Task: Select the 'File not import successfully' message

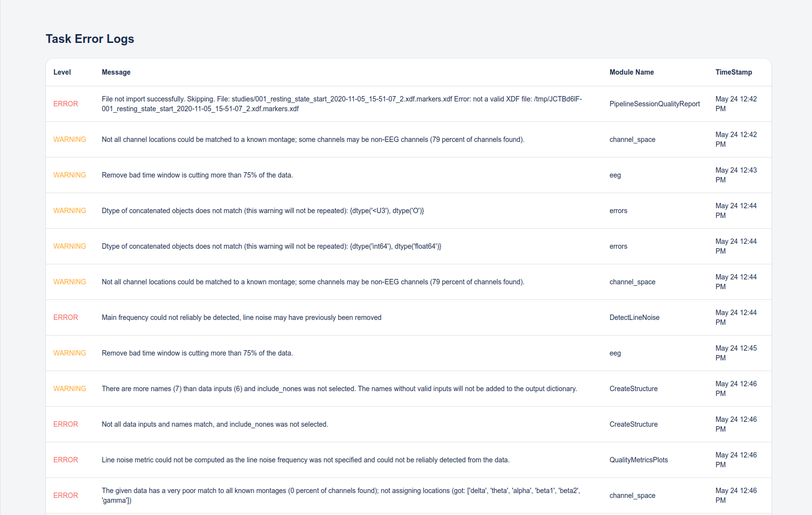Action: (x=342, y=104)
